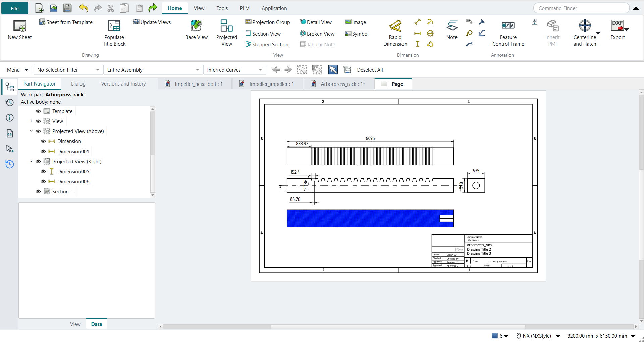Select the Stepped Section tool
The image size is (644, 342).
(267, 44)
